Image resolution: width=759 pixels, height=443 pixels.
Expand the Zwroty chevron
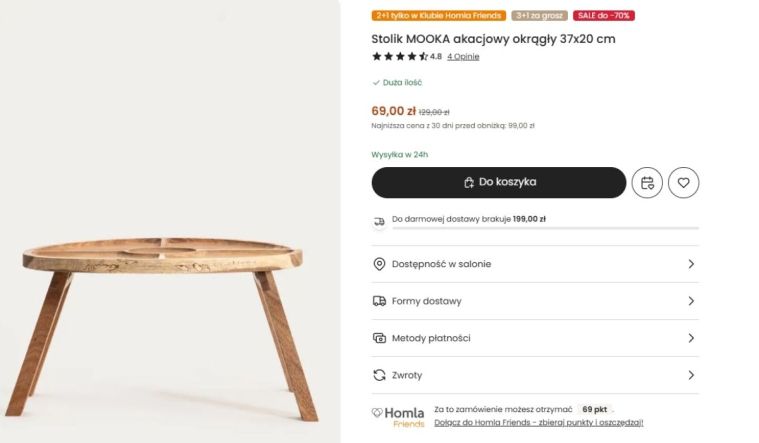(691, 375)
